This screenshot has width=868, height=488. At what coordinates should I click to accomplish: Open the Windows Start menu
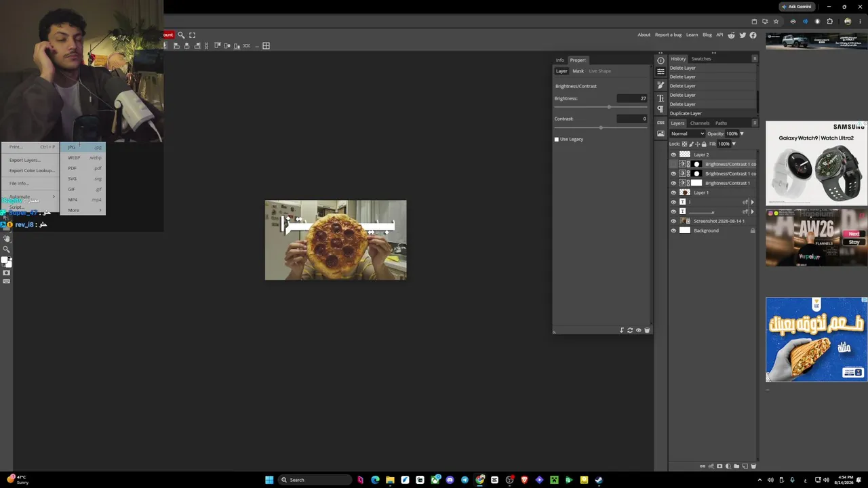(x=269, y=480)
